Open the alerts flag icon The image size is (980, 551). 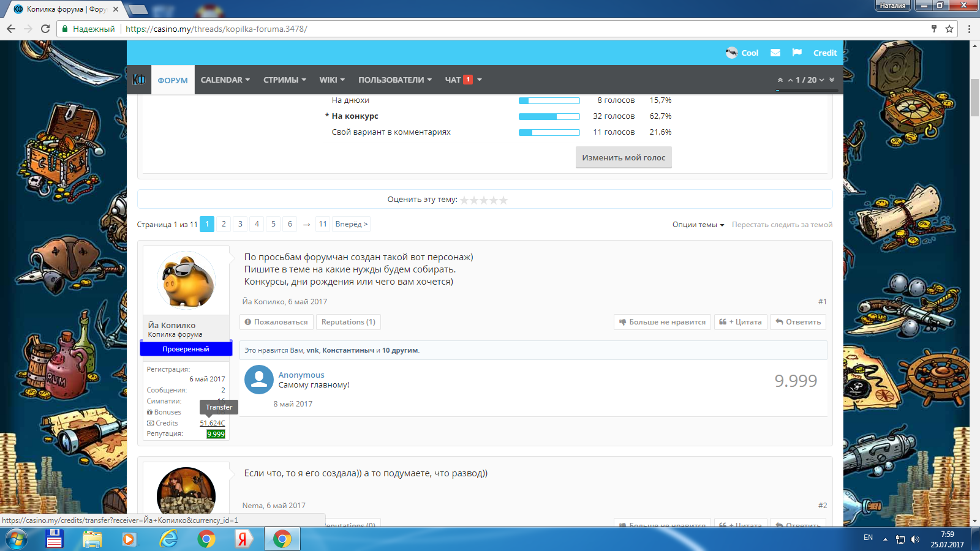click(797, 53)
